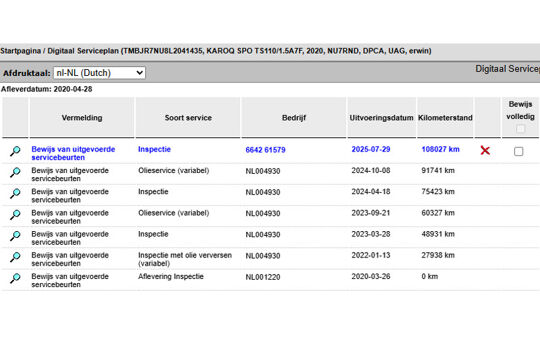Click the Uitvoeringsdatum column header
The height and width of the screenshot is (360, 540).
[x=381, y=118]
